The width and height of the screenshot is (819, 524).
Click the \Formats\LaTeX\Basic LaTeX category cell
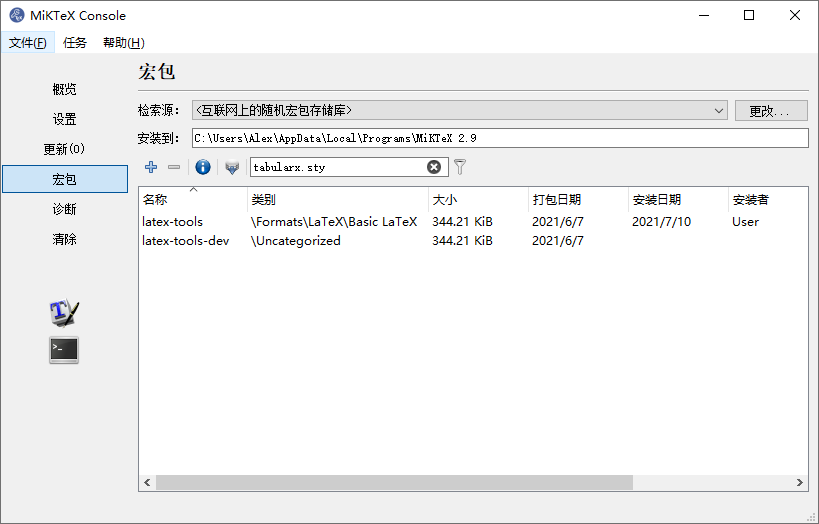coord(334,222)
